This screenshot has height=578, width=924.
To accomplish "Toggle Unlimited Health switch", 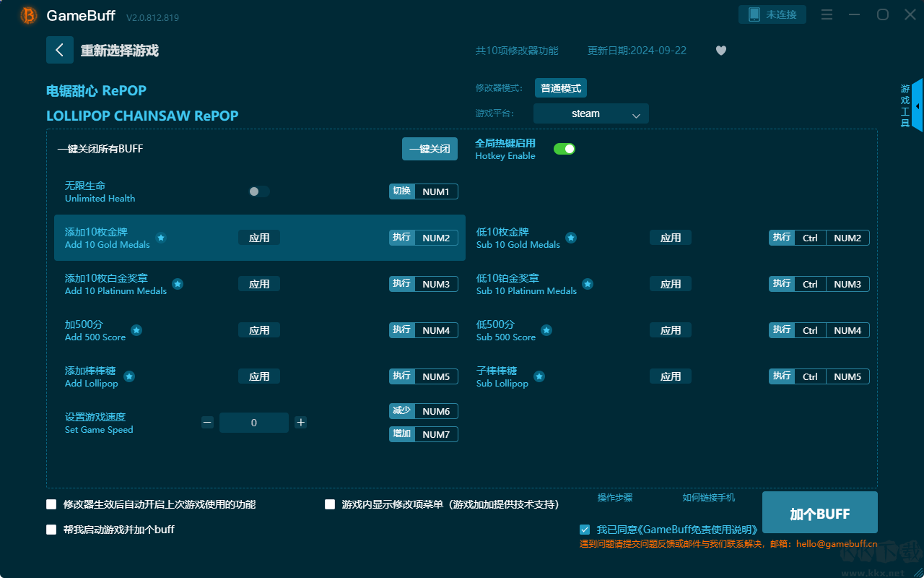I will click(259, 191).
